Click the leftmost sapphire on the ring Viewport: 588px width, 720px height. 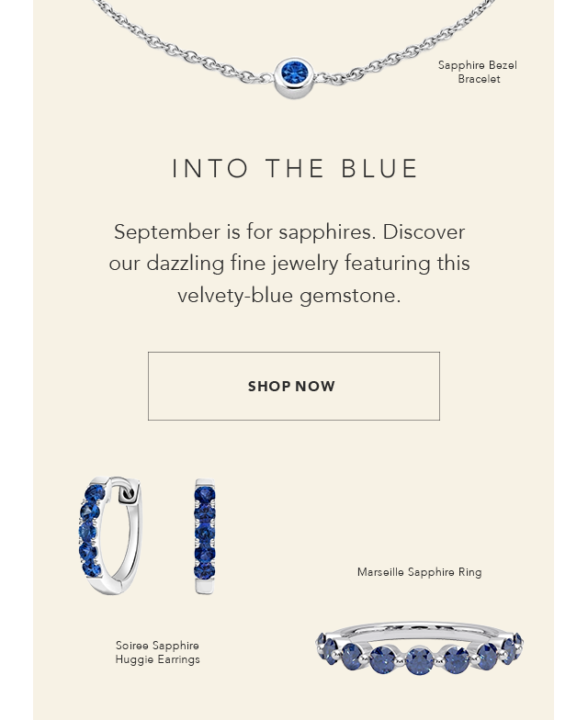(x=322, y=639)
